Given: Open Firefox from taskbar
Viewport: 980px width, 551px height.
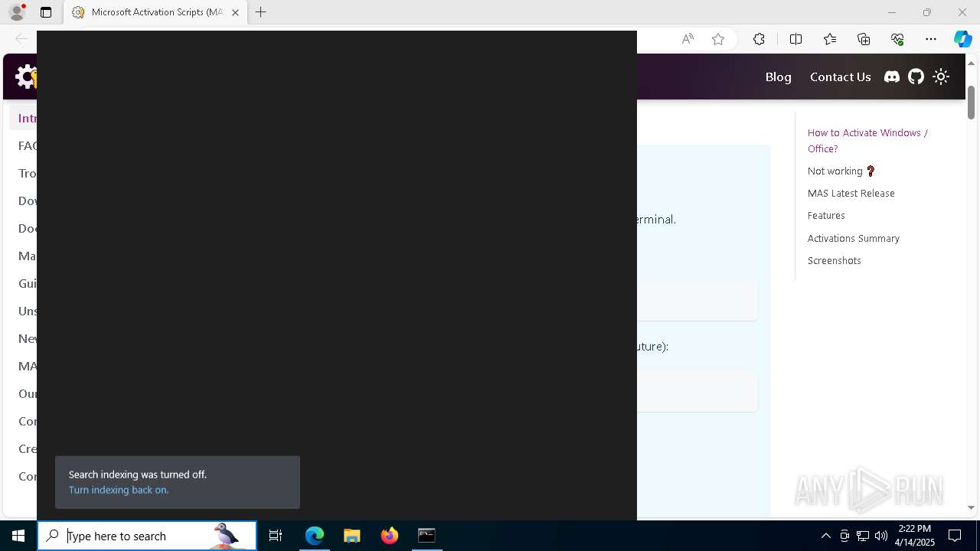Looking at the screenshot, I should (390, 536).
